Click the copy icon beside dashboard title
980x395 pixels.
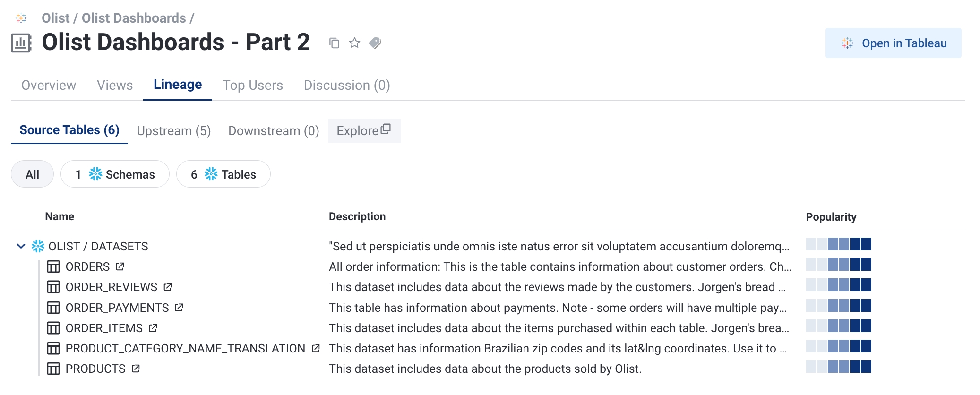click(334, 43)
